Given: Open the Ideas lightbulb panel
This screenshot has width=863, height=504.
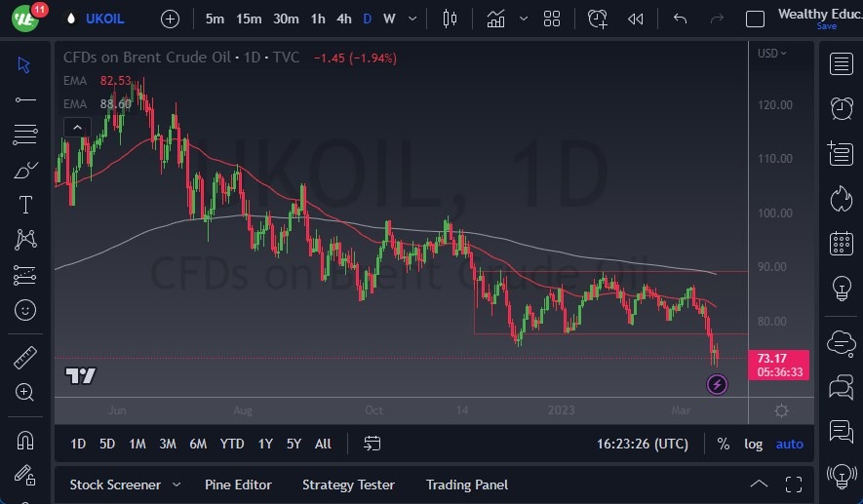Looking at the screenshot, I should [841, 289].
